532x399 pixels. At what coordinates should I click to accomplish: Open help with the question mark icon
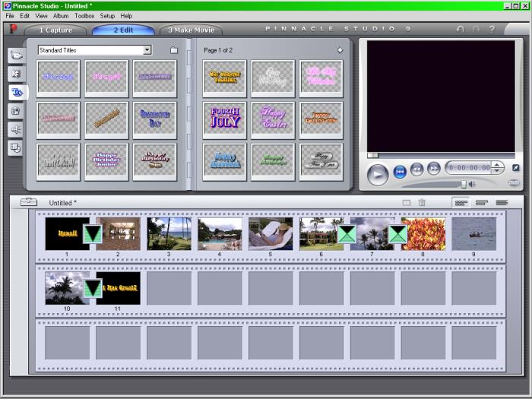tap(492, 29)
